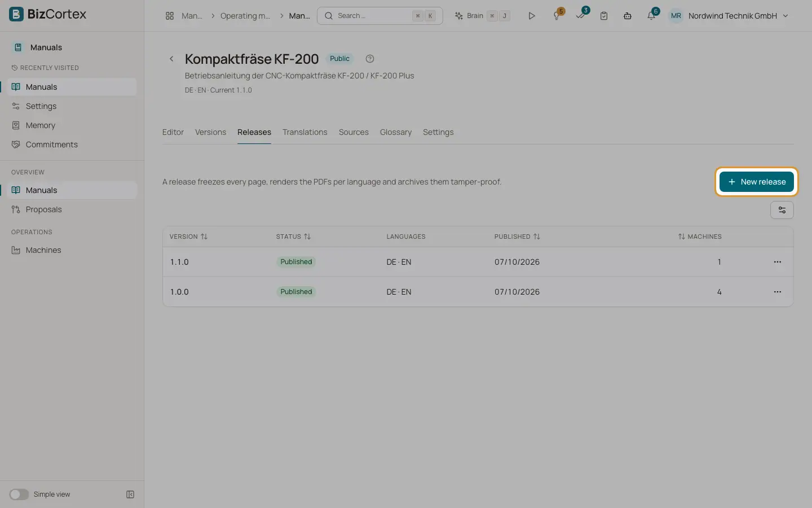Toggle the Simple view switch
The width and height of the screenshot is (812, 508).
pos(19,494)
